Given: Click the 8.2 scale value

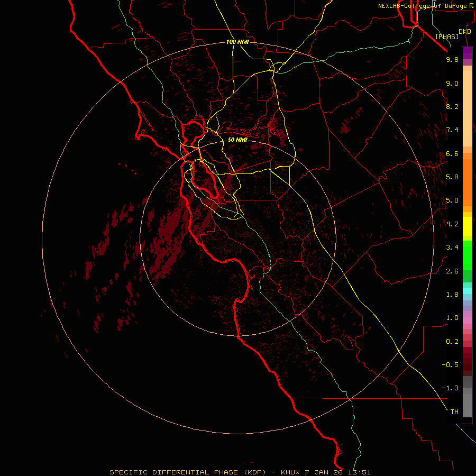Looking at the screenshot, I should click(452, 106).
